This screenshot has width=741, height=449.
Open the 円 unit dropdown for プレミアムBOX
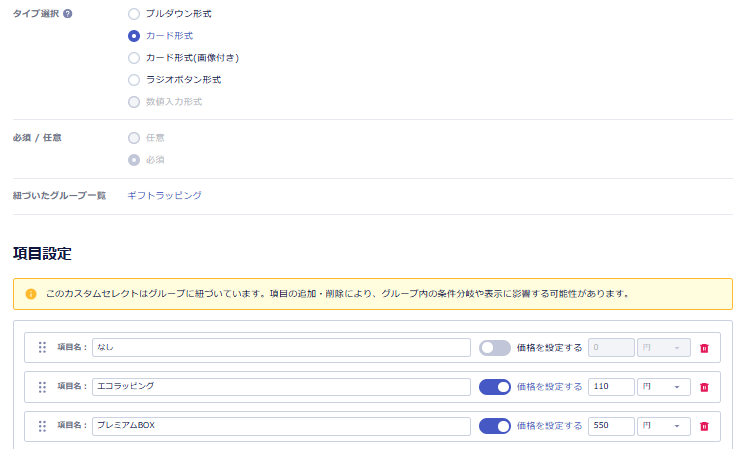(x=663, y=426)
